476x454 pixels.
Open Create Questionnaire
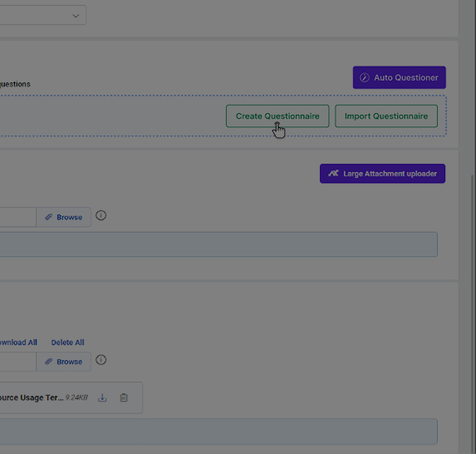point(277,116)
